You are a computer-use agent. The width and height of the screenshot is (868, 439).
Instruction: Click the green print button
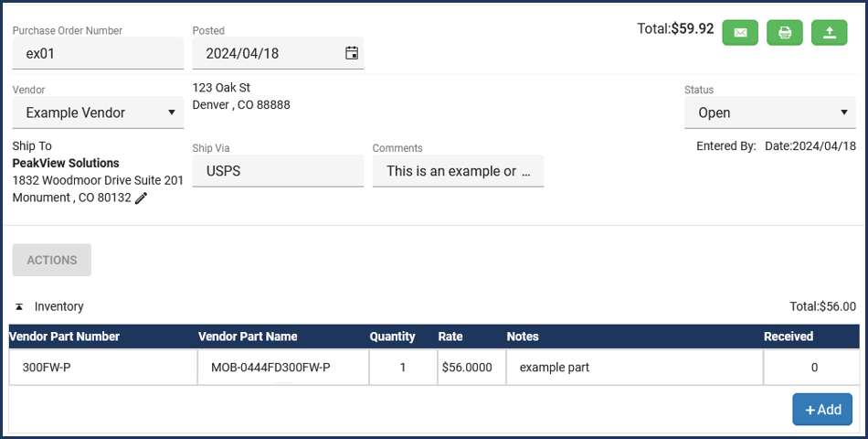(785, 33)
